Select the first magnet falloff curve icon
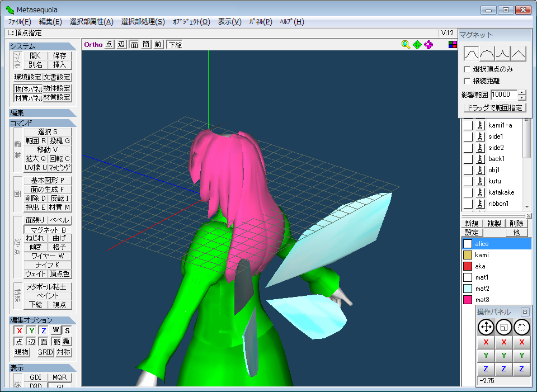The image size is (537, 392). click(x=472, y=54)
